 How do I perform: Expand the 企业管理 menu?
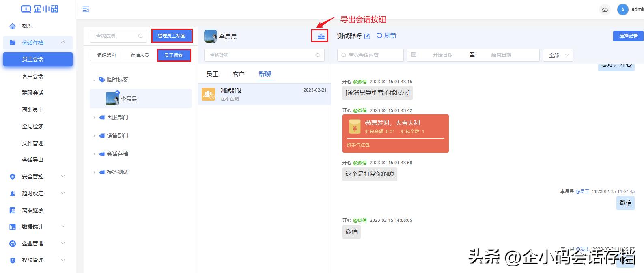pos(38,243)
